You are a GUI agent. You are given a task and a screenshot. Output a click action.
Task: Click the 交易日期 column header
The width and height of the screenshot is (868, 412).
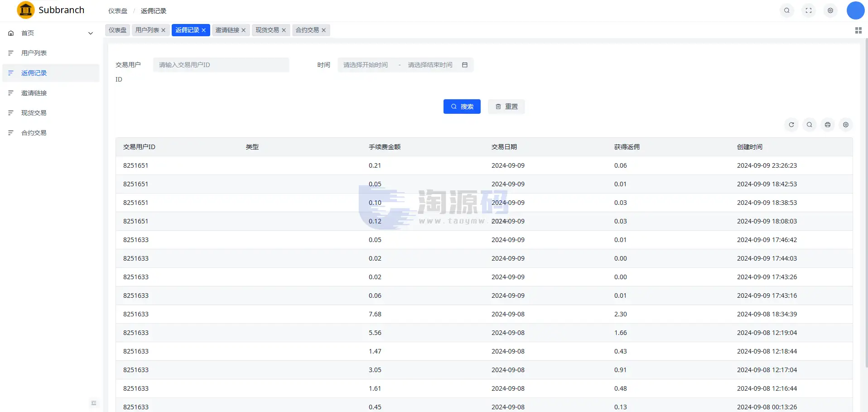(x=504, y=147)
